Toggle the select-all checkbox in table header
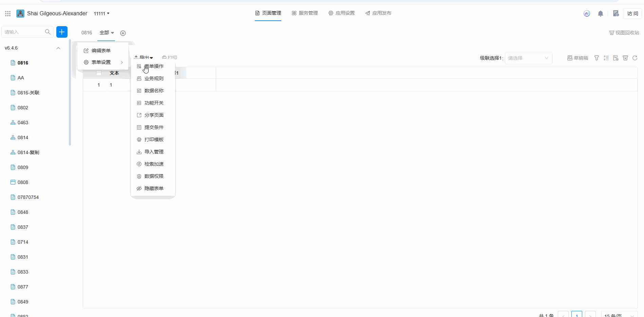 (99, 73)
